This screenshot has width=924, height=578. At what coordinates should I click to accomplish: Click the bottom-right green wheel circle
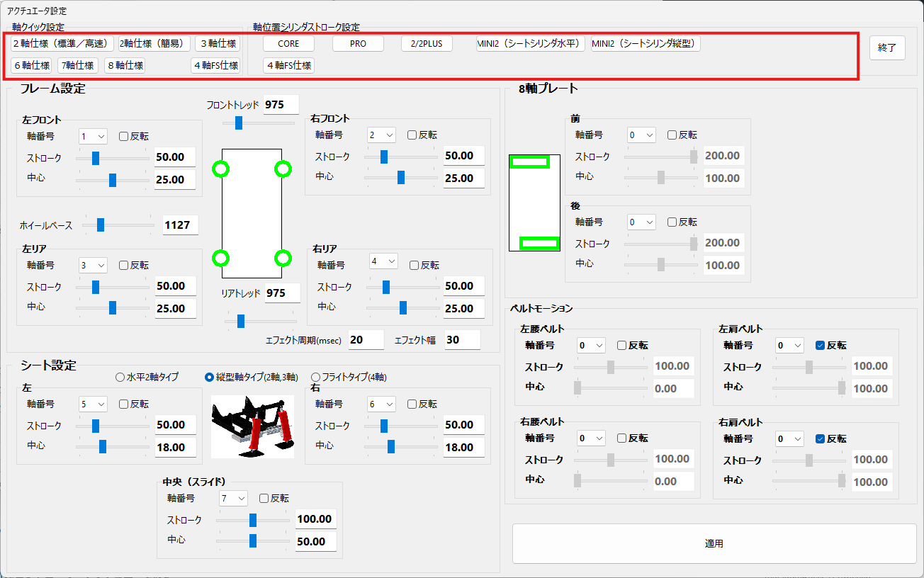(x=283, y=258)
